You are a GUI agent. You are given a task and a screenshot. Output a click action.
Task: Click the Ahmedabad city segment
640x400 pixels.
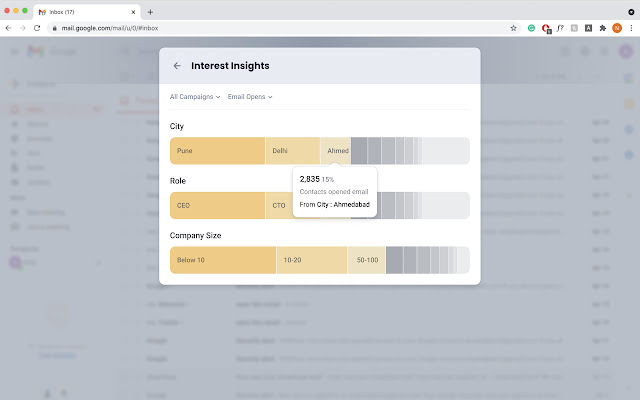(x=336, y=151)
